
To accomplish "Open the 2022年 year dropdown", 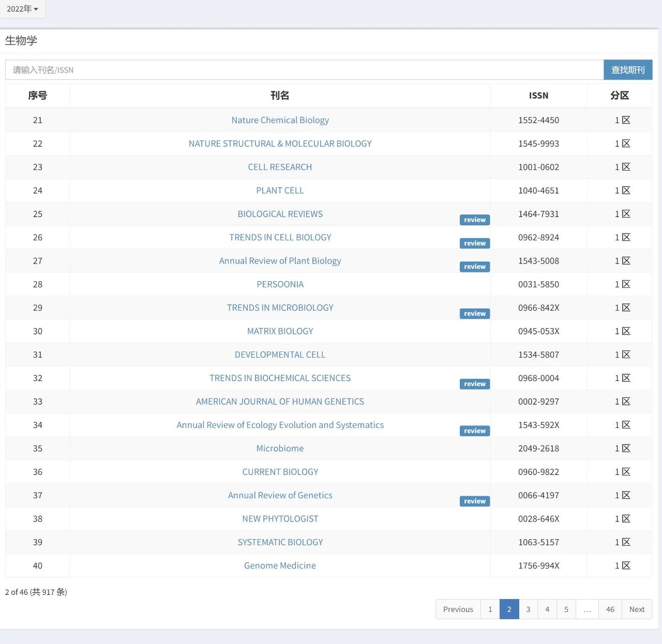I will (x=22, y=9).
